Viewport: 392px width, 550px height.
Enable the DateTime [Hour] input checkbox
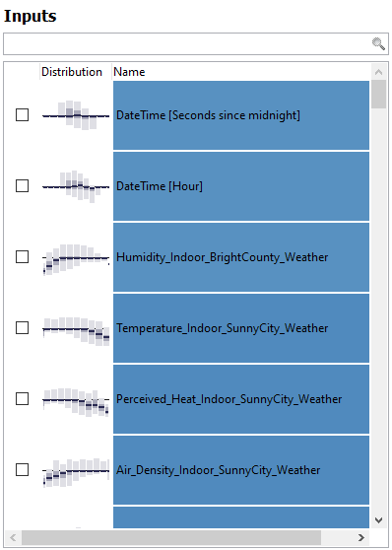tap(22, 185)
